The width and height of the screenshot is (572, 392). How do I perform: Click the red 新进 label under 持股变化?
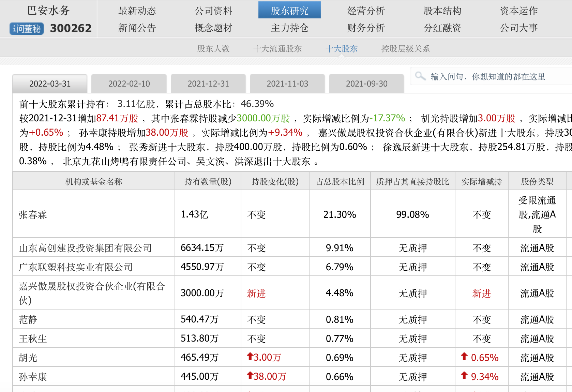(256, 293)
